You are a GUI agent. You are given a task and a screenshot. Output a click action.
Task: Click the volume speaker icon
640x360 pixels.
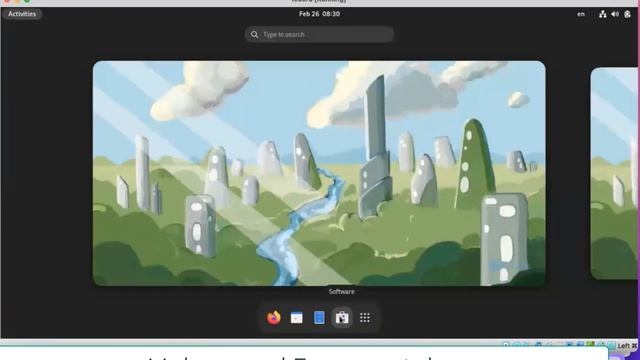[x=615, y=14]
